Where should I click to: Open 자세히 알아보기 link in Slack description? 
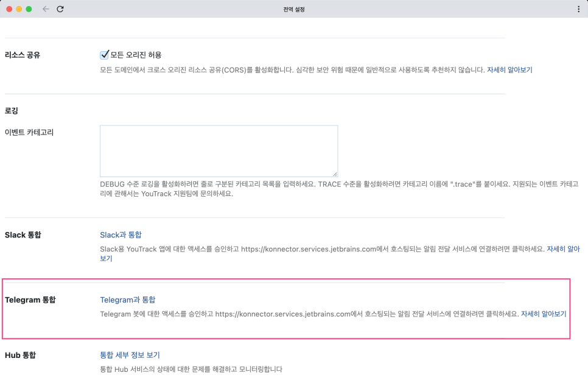coord(563,249)
